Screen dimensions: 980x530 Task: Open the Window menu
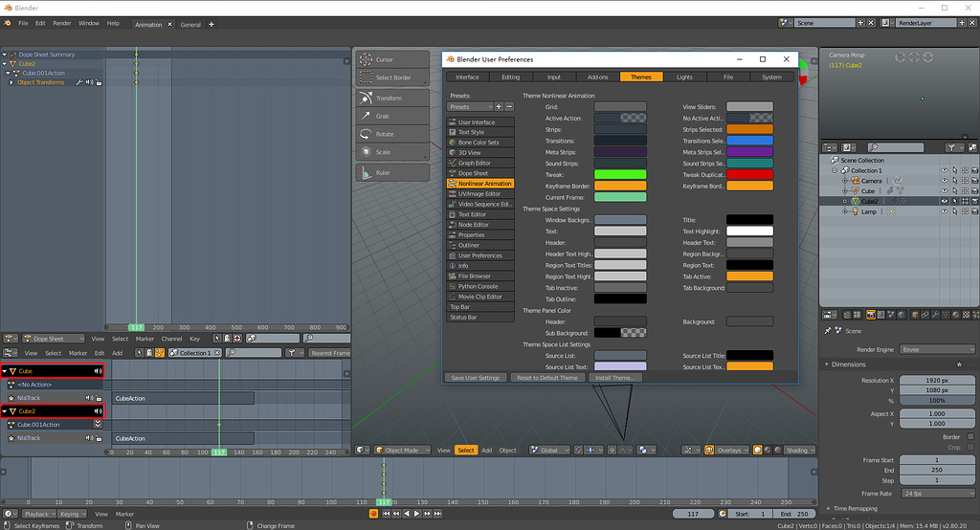click(89, 23)
